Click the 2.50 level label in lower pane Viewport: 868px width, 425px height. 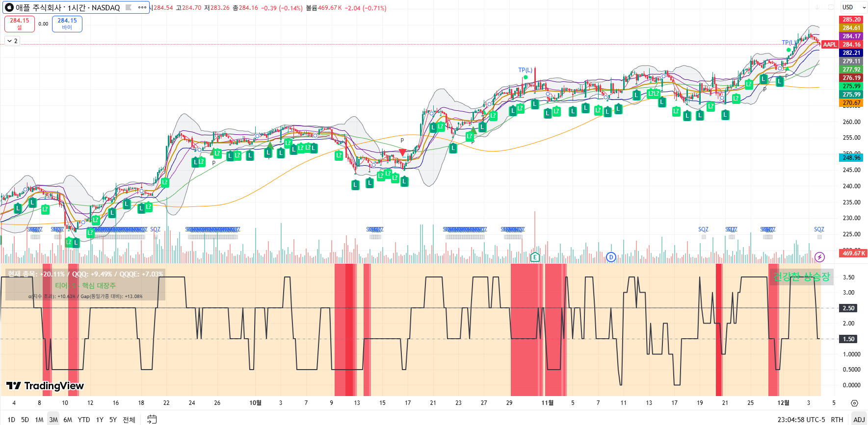click(x=848, y=308)
